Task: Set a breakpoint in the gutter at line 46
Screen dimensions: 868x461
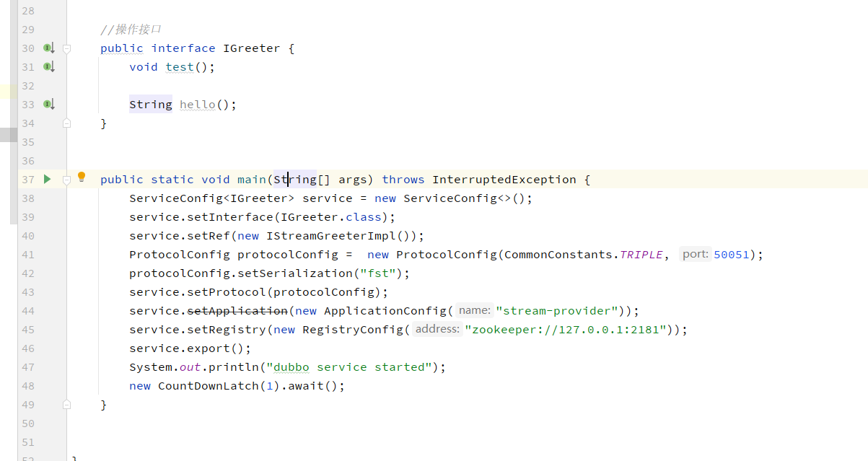Action: 48,348
